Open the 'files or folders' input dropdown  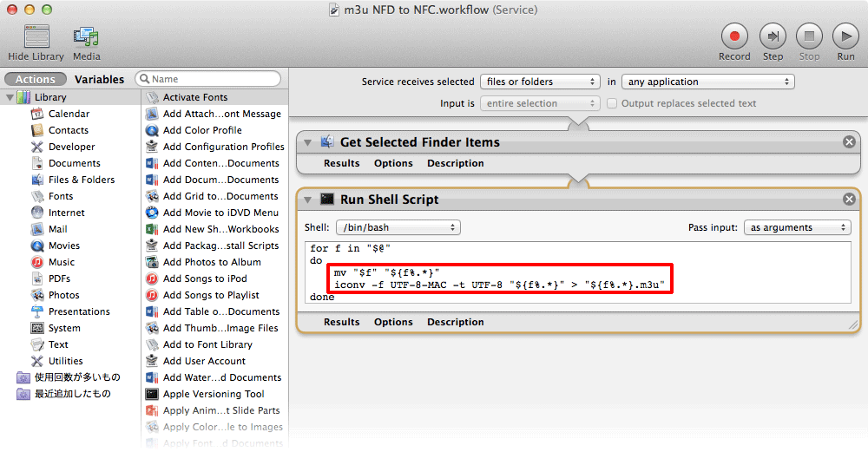[540, 82]
